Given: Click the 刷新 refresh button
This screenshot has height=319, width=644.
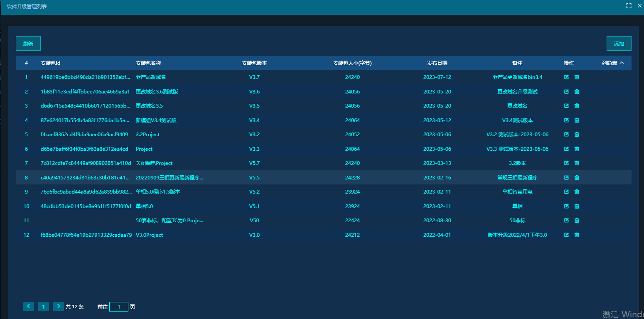Looking at the screenshot, I should coord(28,44).
